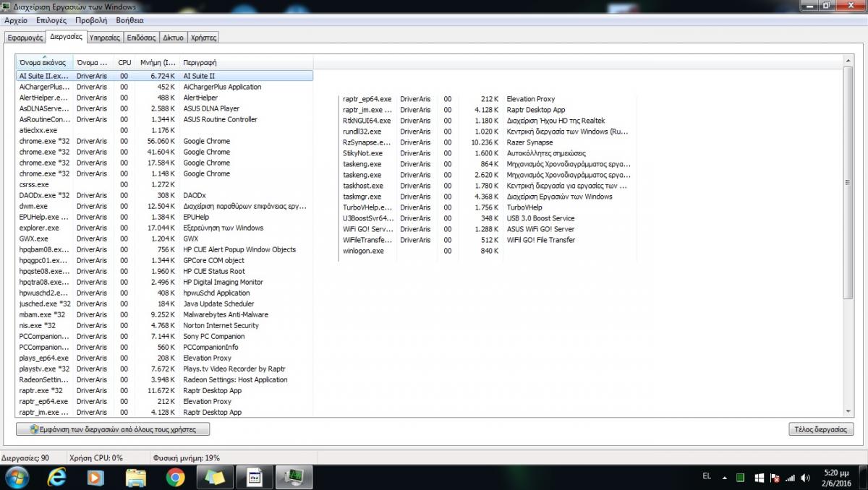Click the network signal tray icon
The height and width of the screenshot is (490, 868).
(x=789, y=478)
